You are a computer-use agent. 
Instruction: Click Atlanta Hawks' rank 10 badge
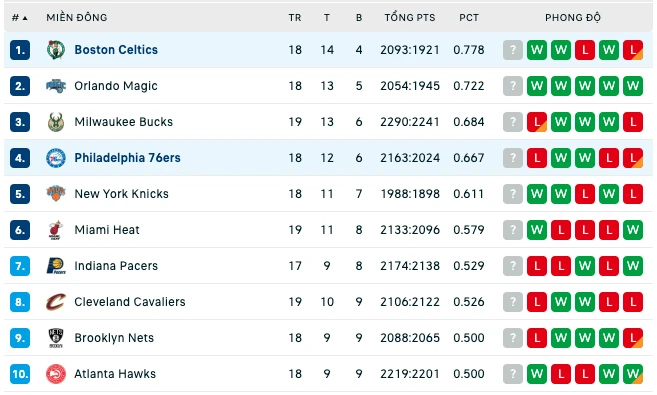point(20,374)
